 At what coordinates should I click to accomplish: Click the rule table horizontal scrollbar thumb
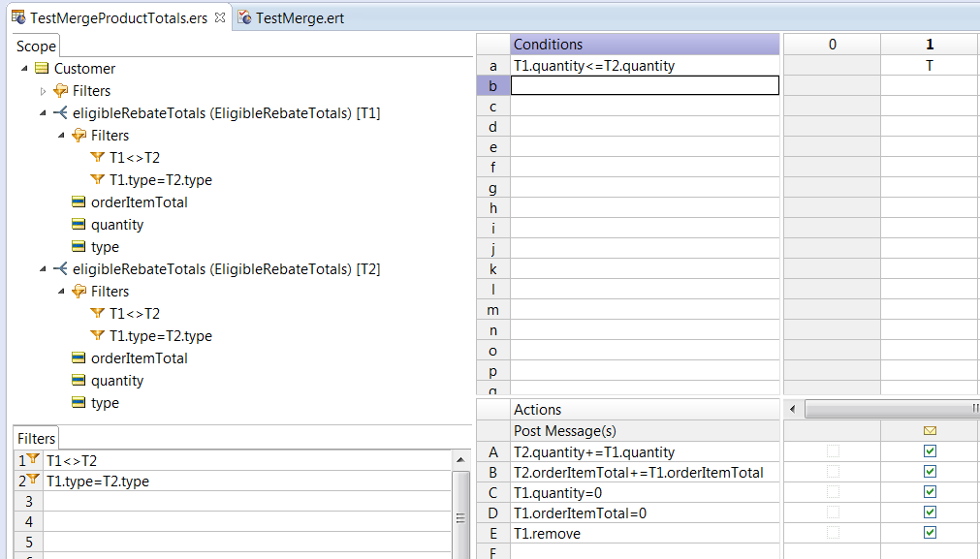coord(892,409)
